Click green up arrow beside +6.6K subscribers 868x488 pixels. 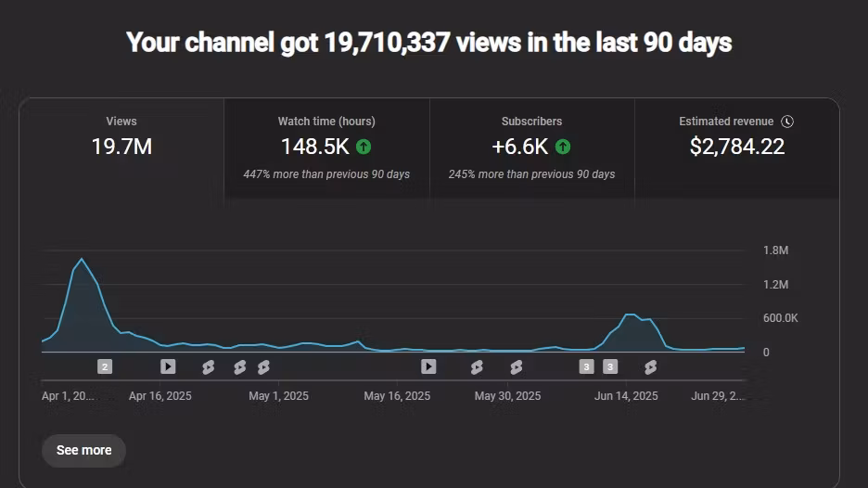[563, 147]
